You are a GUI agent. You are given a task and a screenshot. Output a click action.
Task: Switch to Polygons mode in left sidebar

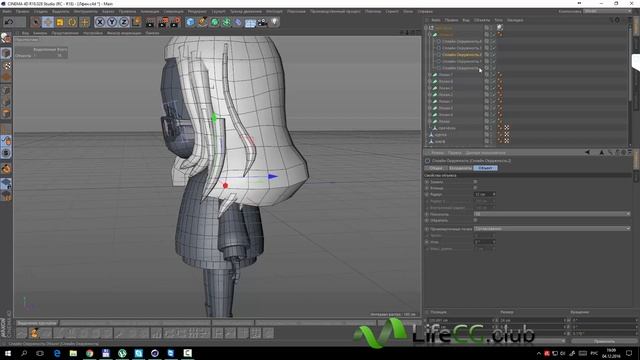6,113
